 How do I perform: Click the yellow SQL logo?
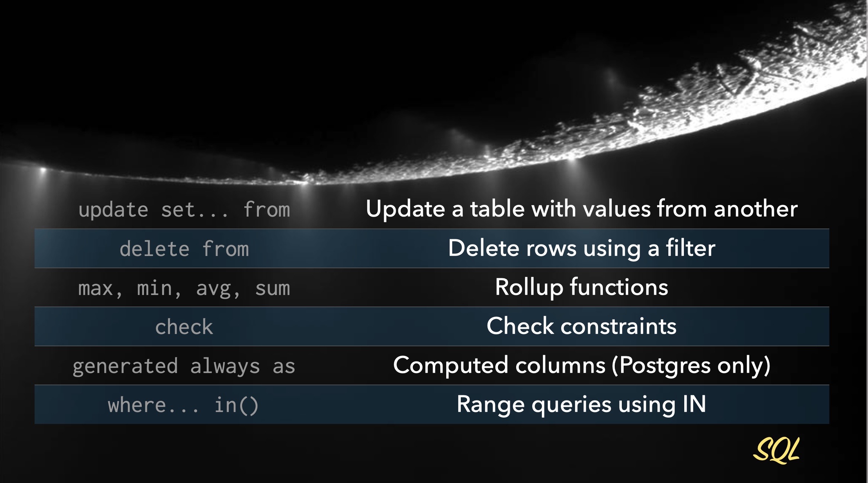click(776, 450)
